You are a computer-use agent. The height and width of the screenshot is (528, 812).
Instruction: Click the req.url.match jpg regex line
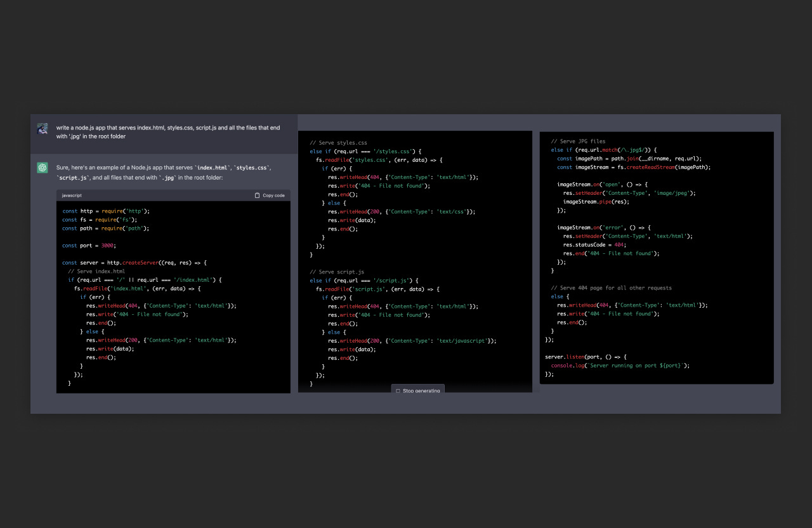pos(605,150)
